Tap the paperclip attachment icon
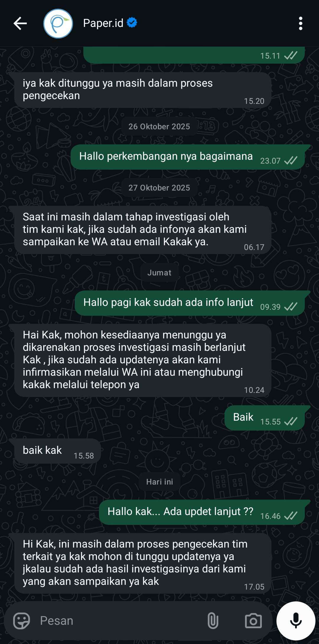 213,620
